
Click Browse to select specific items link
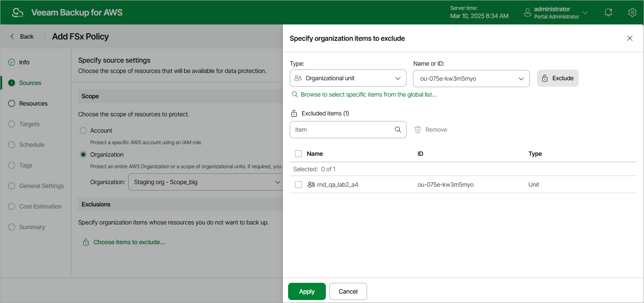pyautogui.click(x=368, y=94)
